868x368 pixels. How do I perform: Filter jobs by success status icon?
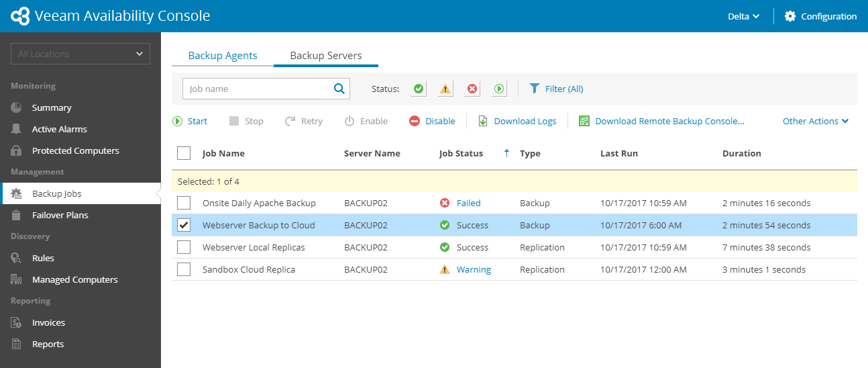point(419,89)
